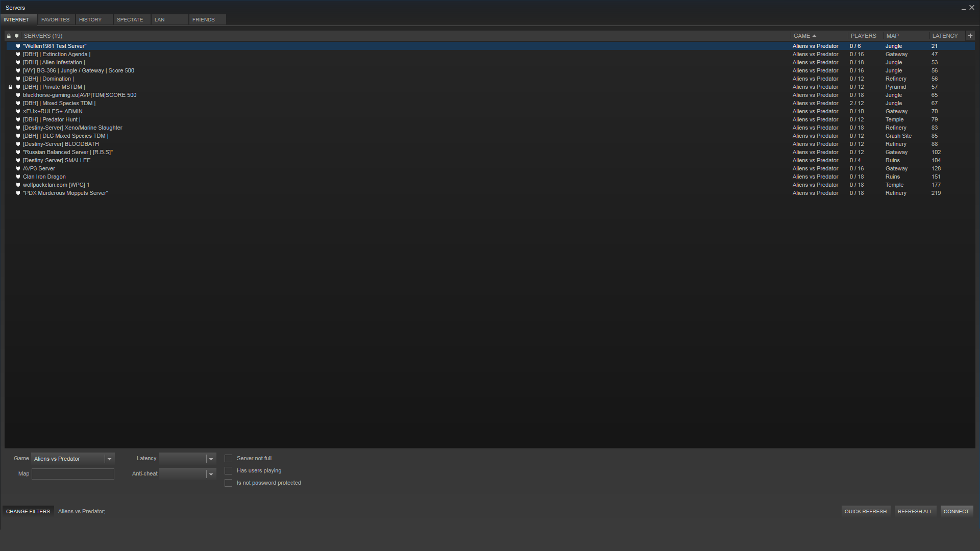Click the password lock column header icon
Viewport: 980px width, 551px height.
pyautogui.click(x=9, y=36)
